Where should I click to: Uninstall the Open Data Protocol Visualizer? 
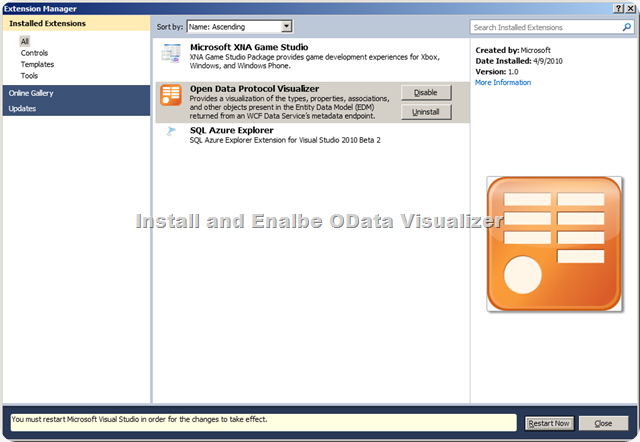point(426,112)
